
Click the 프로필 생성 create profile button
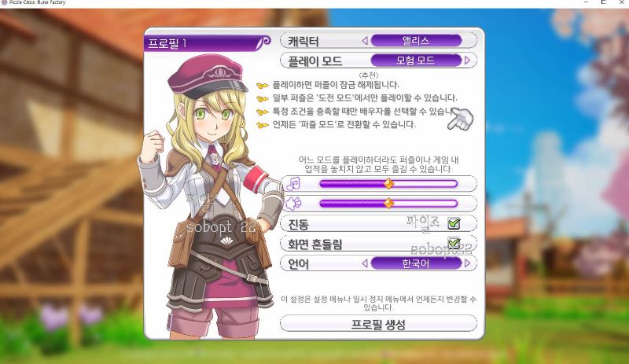tap(378, 323)
